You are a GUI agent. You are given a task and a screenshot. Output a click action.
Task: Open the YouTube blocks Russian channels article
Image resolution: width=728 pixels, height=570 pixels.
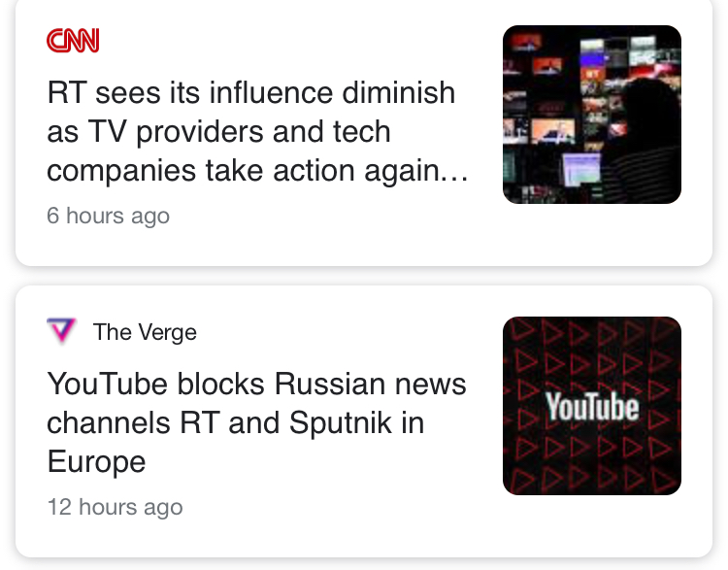coord(256,422)
